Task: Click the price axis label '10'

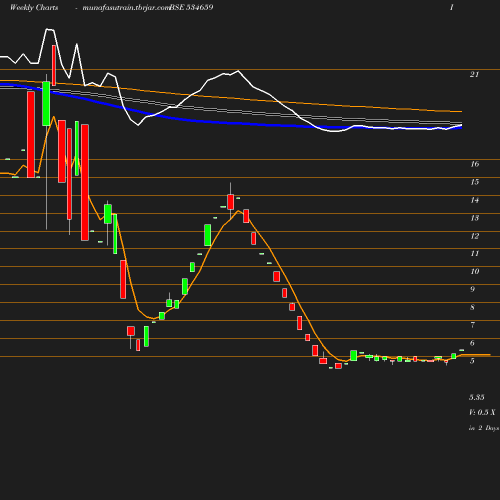Action: pos(475,271)
